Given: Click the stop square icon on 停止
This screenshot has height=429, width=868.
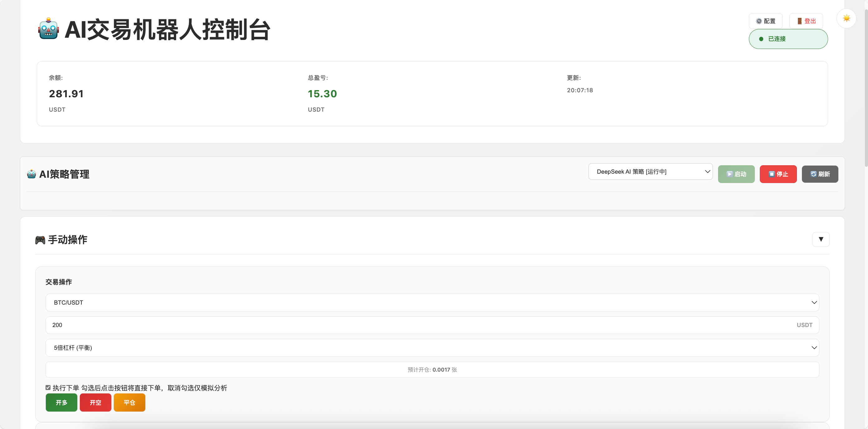Looking at the screenshot, I should coord(772,174).
